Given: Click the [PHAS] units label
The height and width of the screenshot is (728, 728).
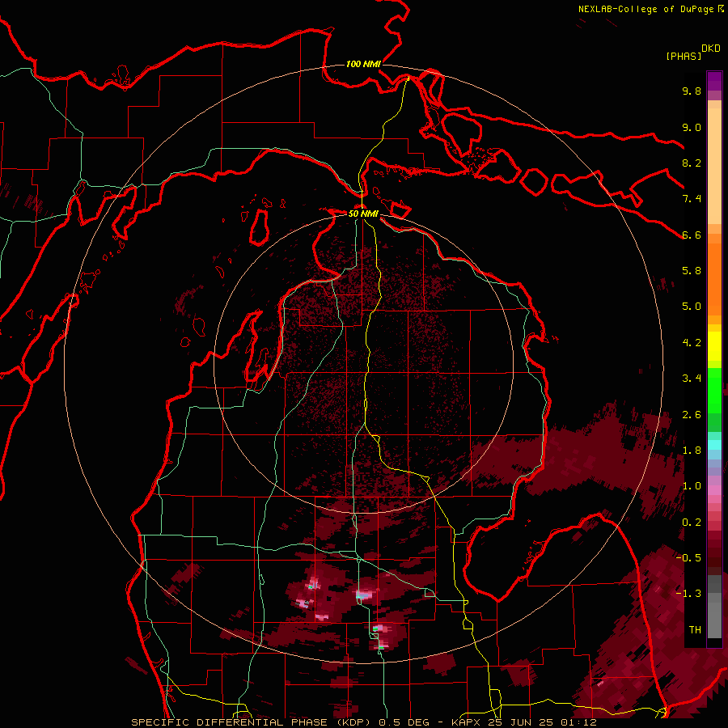Looking at the screenshot, I should point(684,56).
